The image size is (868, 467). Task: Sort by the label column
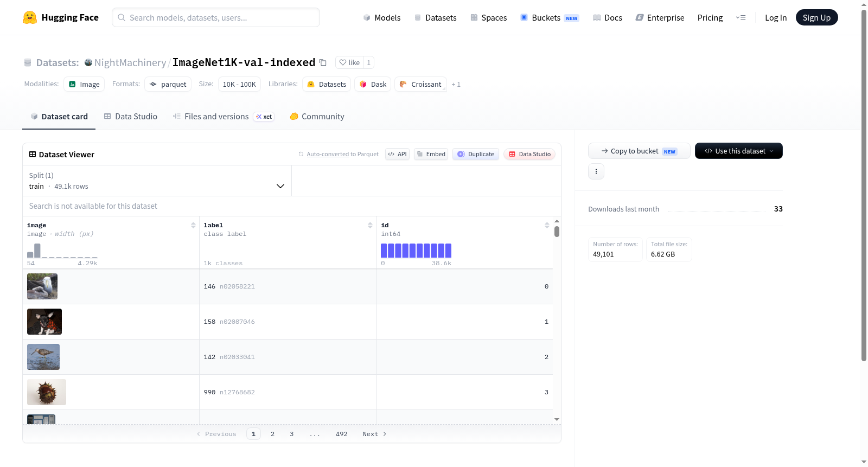[x=370, y=225]
